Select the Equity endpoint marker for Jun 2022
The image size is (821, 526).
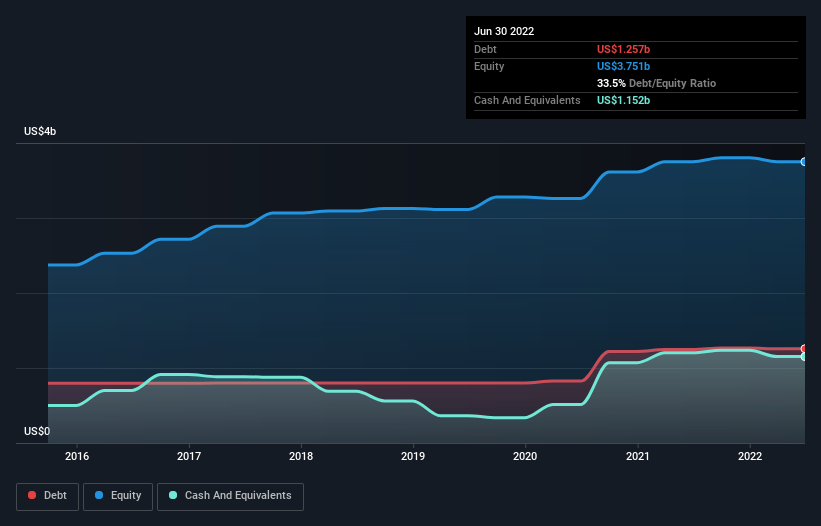click(804, 162)
